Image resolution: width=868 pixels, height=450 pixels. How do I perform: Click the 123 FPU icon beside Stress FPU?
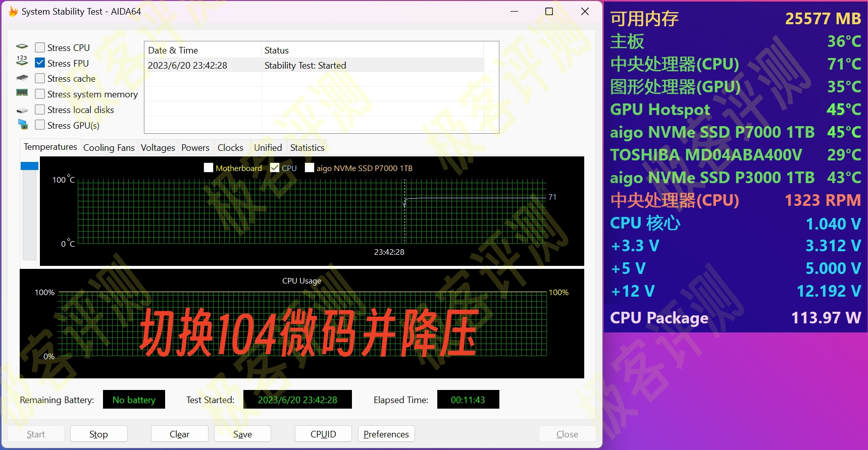tap(22, 61)
